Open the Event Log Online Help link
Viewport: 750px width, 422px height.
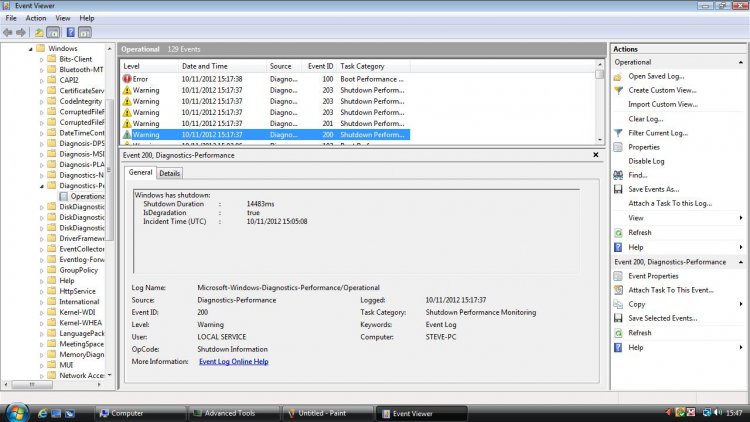(x=233, y=362)
